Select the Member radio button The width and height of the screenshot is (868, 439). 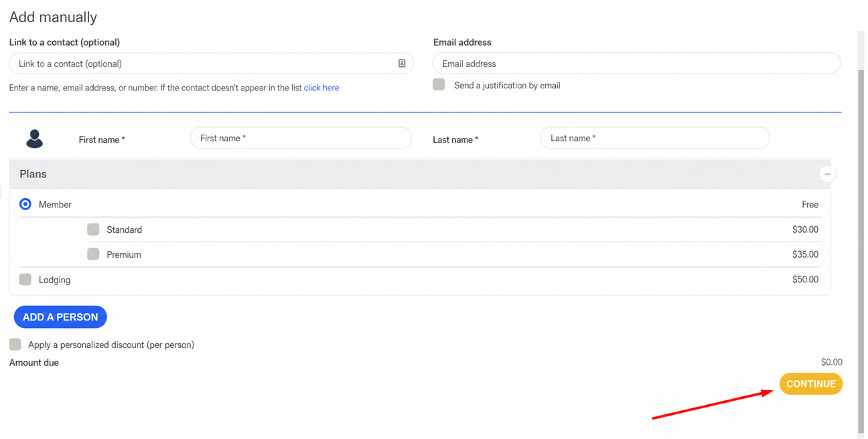(x=25, y=204)
